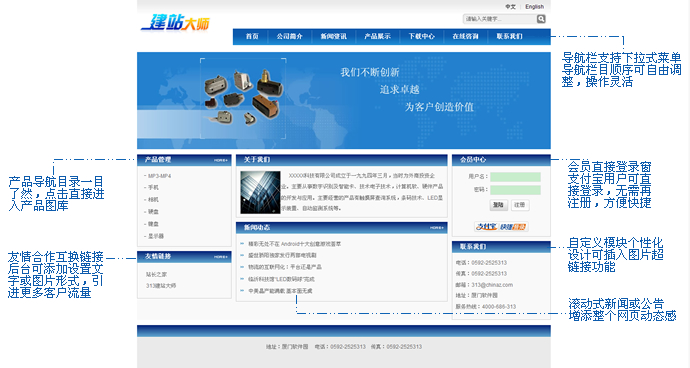Image resolution: width=690 pixels, height=368 pixels.
Task: Click the keyword search input box
Action: (x=500, y=18)
